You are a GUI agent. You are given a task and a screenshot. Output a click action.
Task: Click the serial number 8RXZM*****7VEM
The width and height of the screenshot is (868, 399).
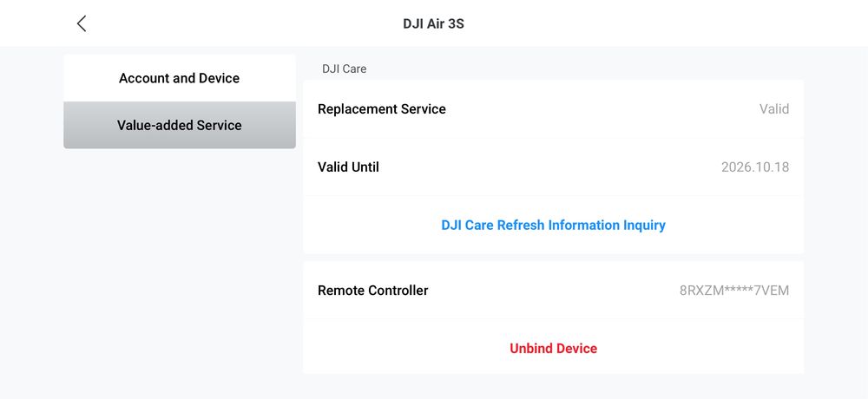733,291
